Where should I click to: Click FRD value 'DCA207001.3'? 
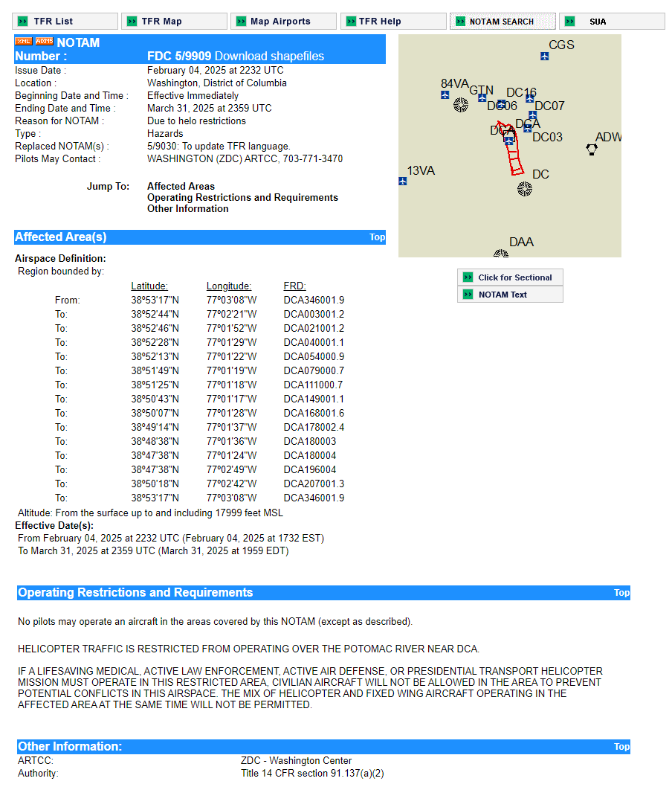pos(314,484)
